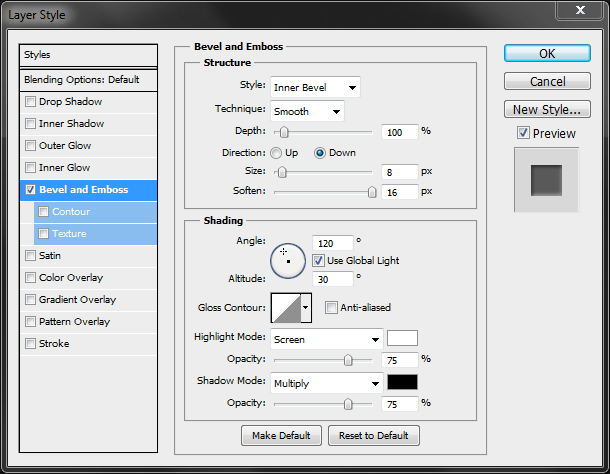The image size is (610, 474).
Task: Confirm with the OK button
Action: coord(547,53)
